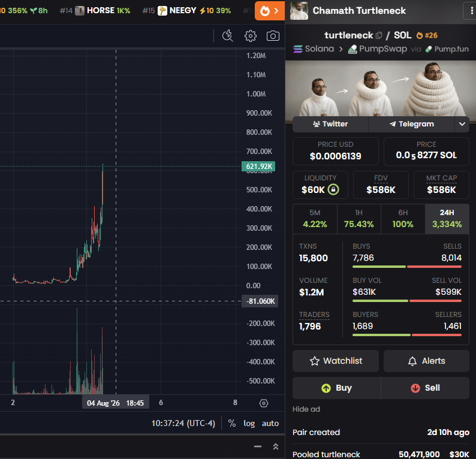Viewport: 476px width, 459px height.
Task: Open the three-dot options menu
Action: click(x=471, y=11)
